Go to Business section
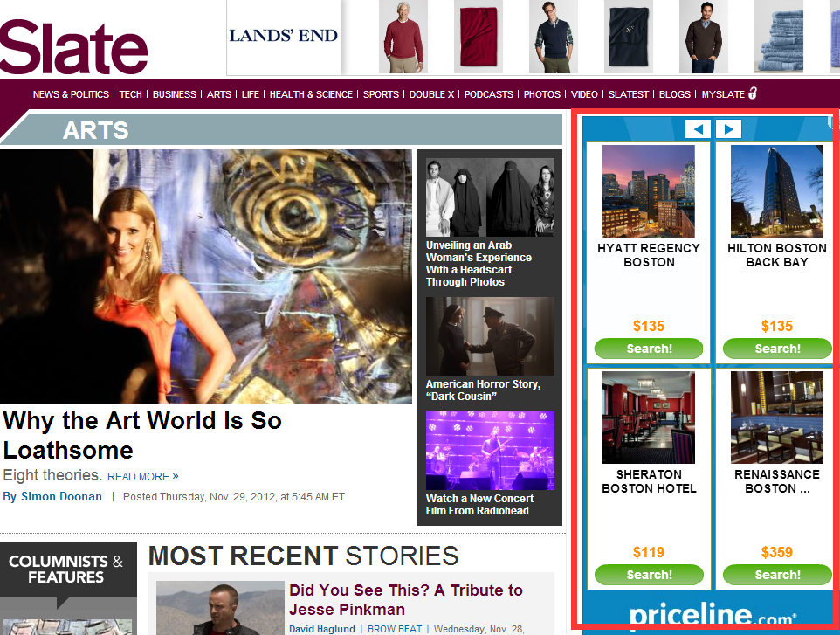 click(175, 94)
